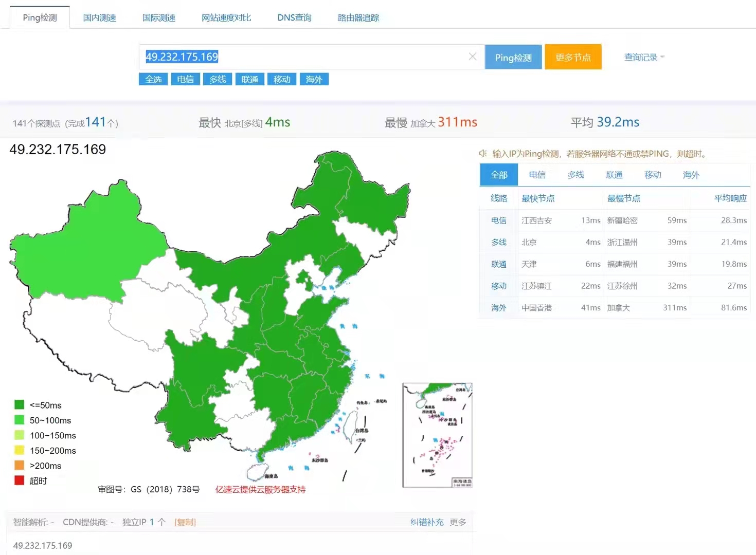Select the 电信 results tab
This screenshot has height=555, width=756.
click(x=537, y=175)
